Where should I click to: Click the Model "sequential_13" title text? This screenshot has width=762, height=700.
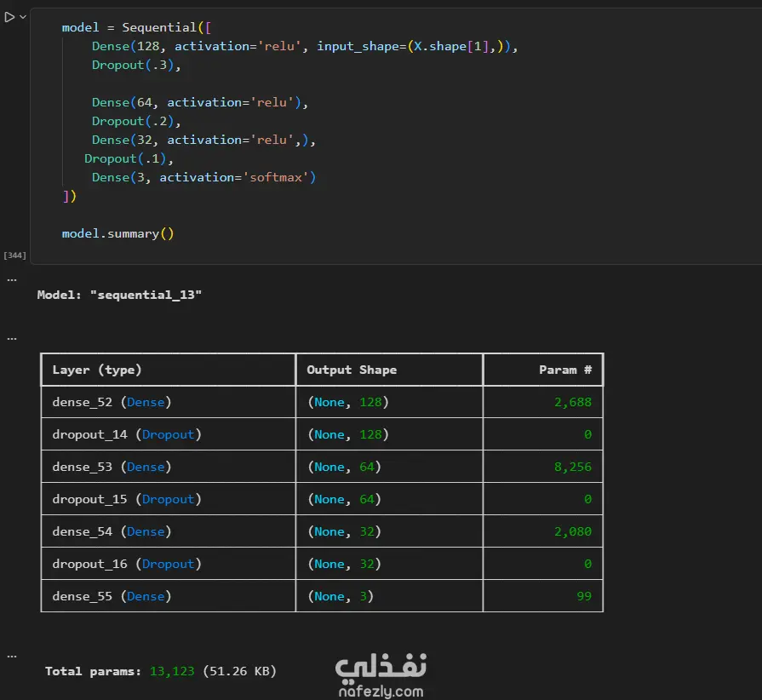tap(119, 295)
